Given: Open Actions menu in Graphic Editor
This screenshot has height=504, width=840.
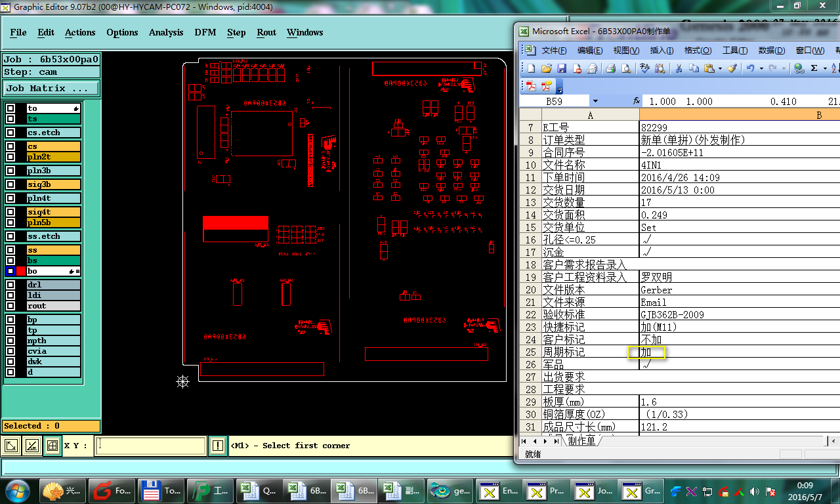Looking at the screenshot, I should 80,32.
